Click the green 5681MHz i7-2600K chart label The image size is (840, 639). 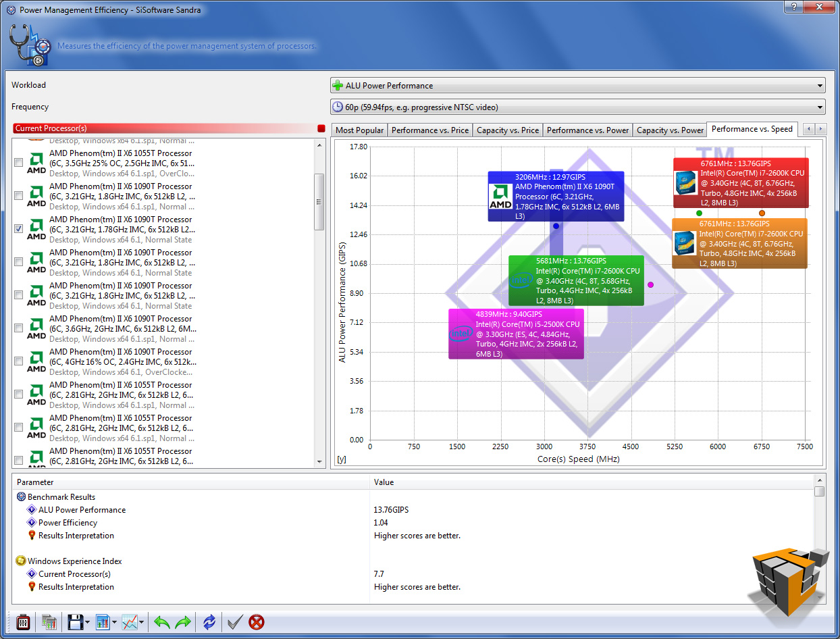tap(576, 280)
